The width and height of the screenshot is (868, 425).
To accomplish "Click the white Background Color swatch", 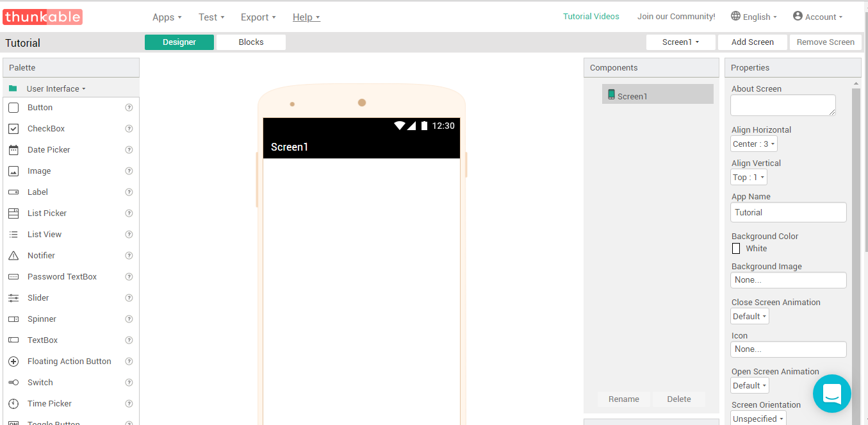I will coord(735,248).
